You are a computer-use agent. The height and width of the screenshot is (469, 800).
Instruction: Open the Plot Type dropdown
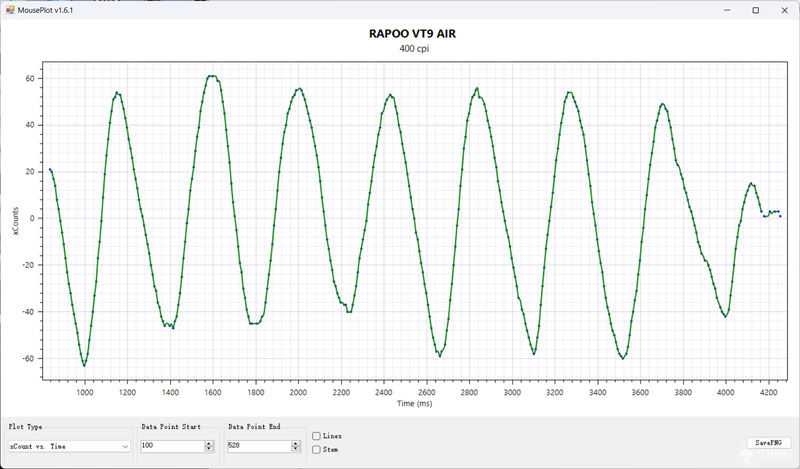pyautogui.click(x=69, y=446)
